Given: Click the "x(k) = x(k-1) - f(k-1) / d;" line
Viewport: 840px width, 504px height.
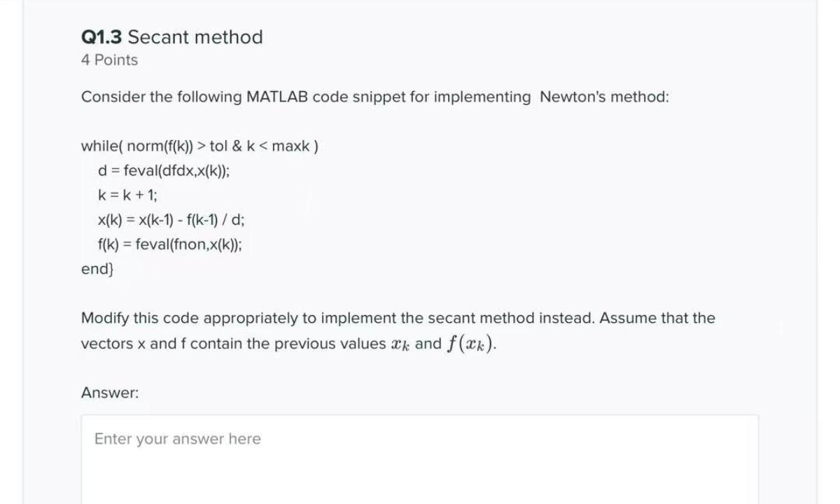Looking at the screenshot, I should (171, 220).
